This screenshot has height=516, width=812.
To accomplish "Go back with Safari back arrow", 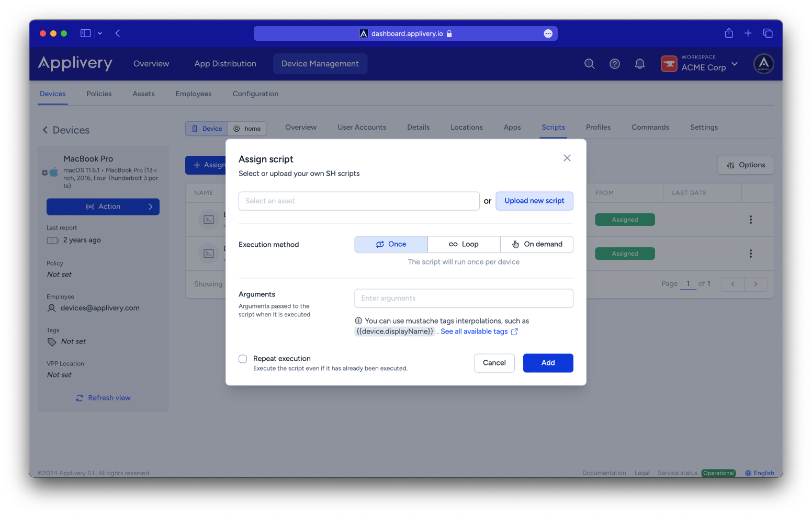I will click(x=118, y=33).
